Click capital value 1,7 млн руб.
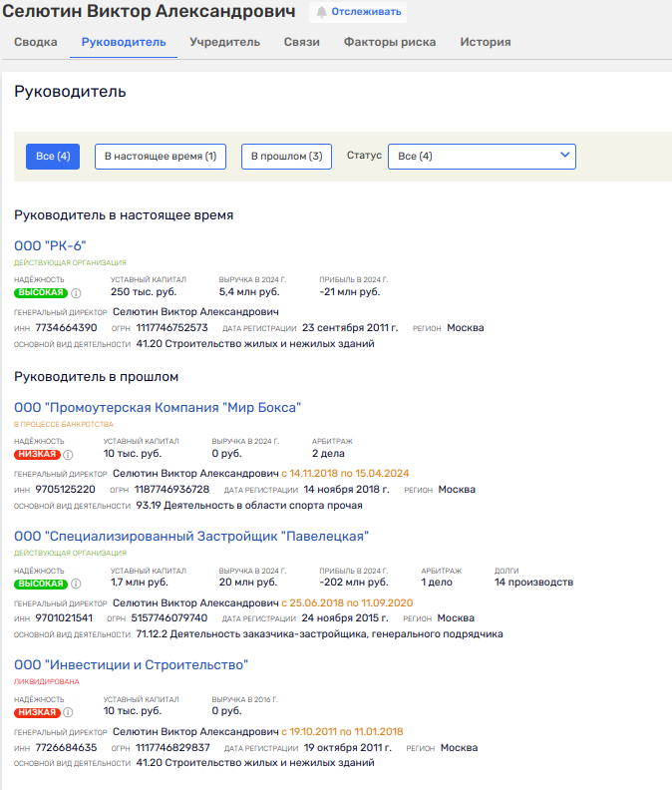The width and height of the screenshot is (672, 790). (140, 583)
